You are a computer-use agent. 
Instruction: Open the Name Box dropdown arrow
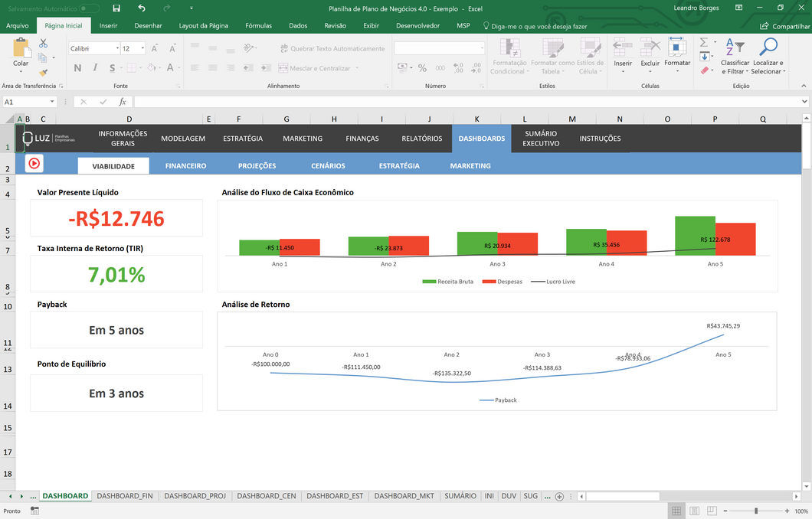(x=52, y=102)
